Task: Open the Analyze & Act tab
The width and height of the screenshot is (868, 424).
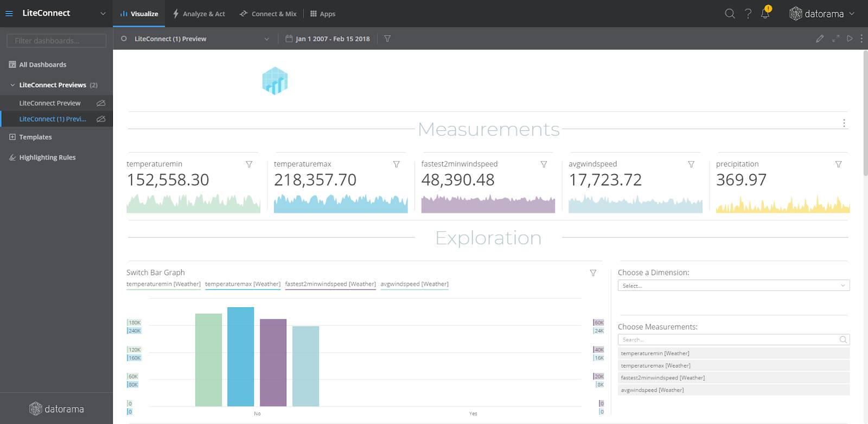Action: pyautogui.click(x=199, y=14)
